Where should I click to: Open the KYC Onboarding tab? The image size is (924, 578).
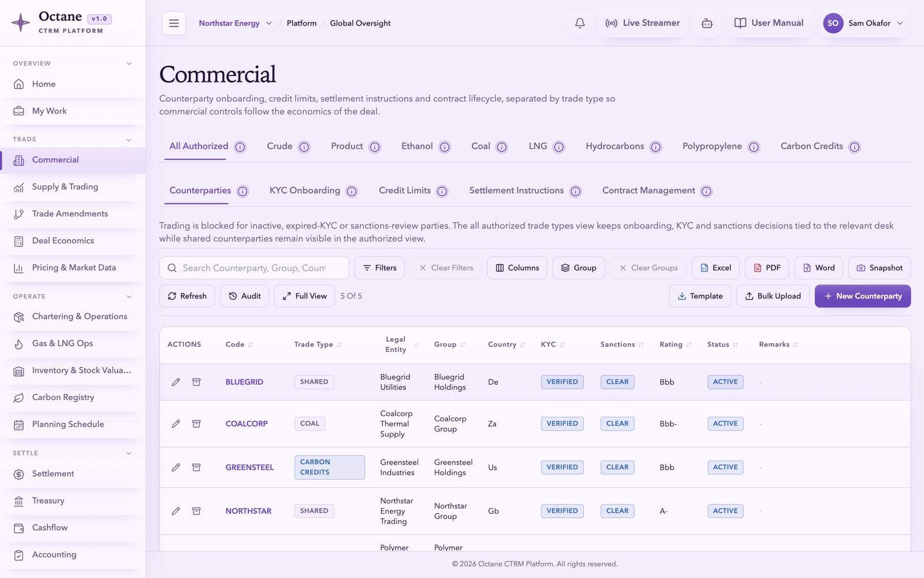click(x=305, y=191)
